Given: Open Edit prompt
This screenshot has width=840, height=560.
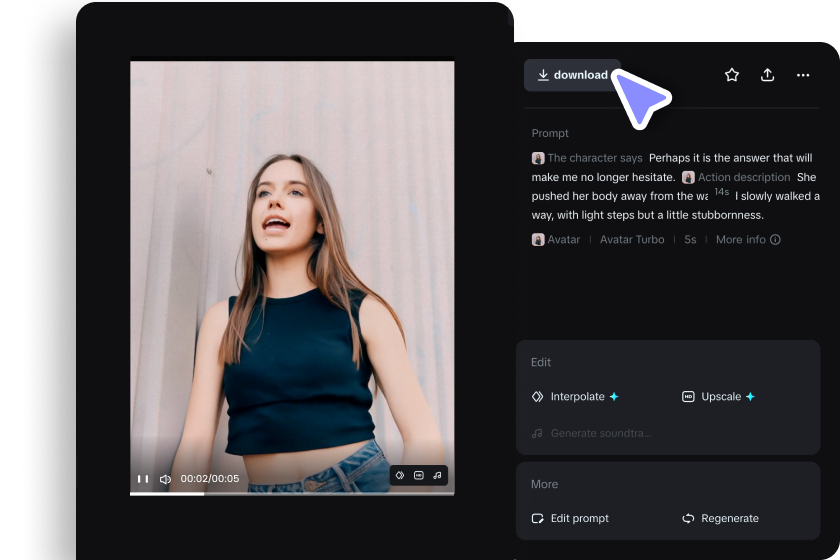Looking at the screenshot, I should (x=570, y=518).
